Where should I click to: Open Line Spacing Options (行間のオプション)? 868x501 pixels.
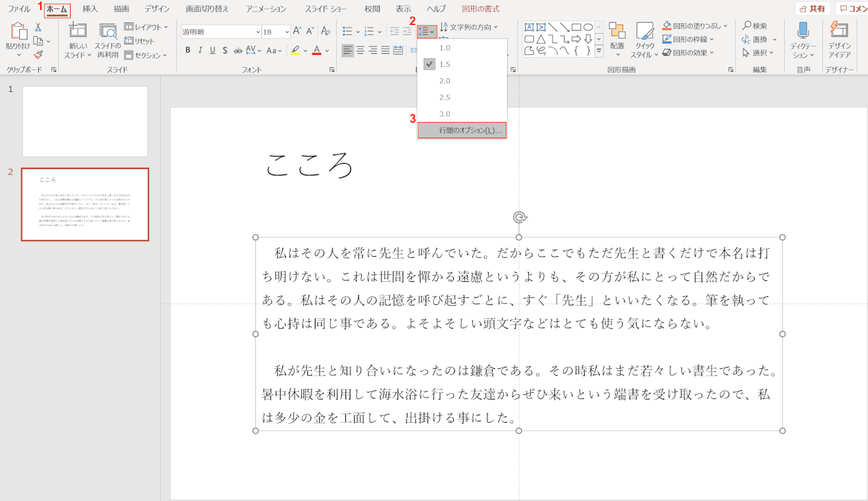462,130
